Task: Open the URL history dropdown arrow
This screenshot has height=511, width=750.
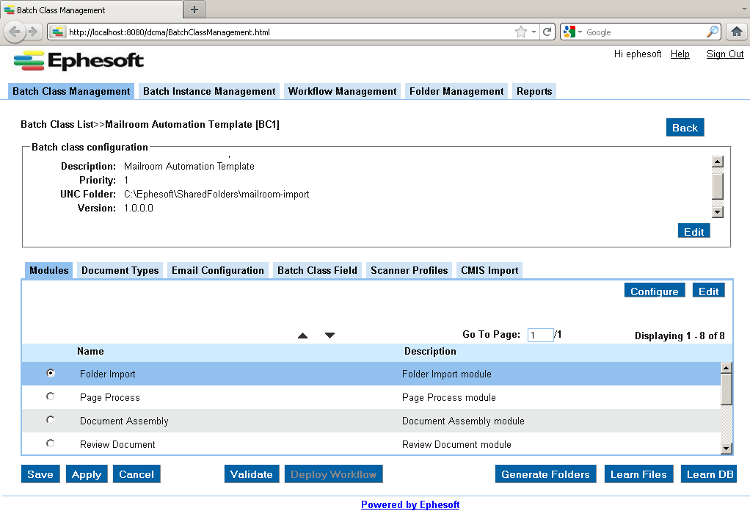Action: click(x=534, y=32)
